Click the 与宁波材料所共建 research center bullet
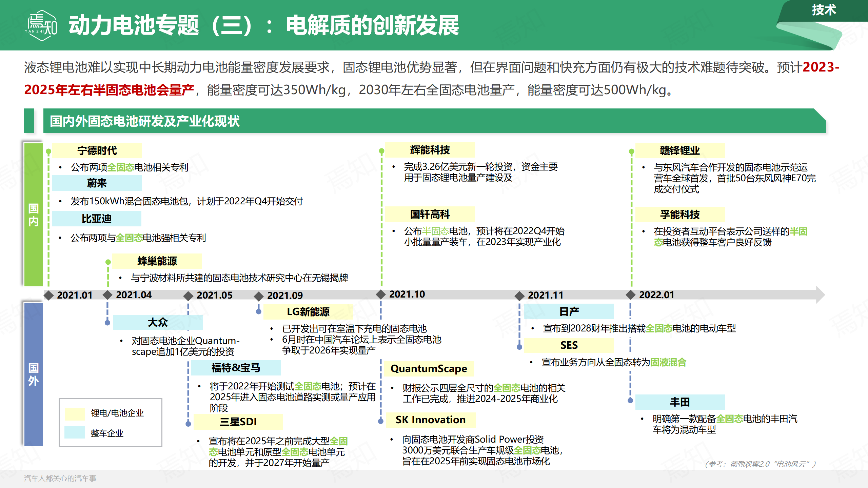 click(x=239, y=278)
